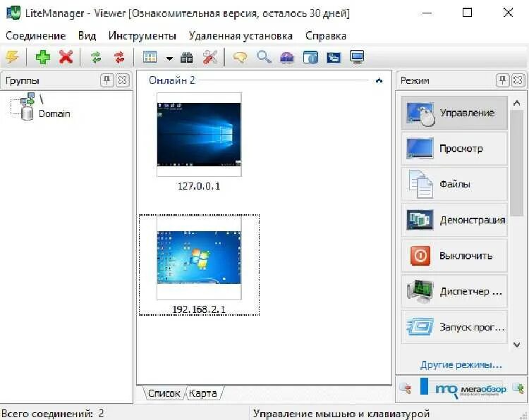
Task: Select the 127.0.0.1 computer thumbnail
Action: click(x=199, y=135)
